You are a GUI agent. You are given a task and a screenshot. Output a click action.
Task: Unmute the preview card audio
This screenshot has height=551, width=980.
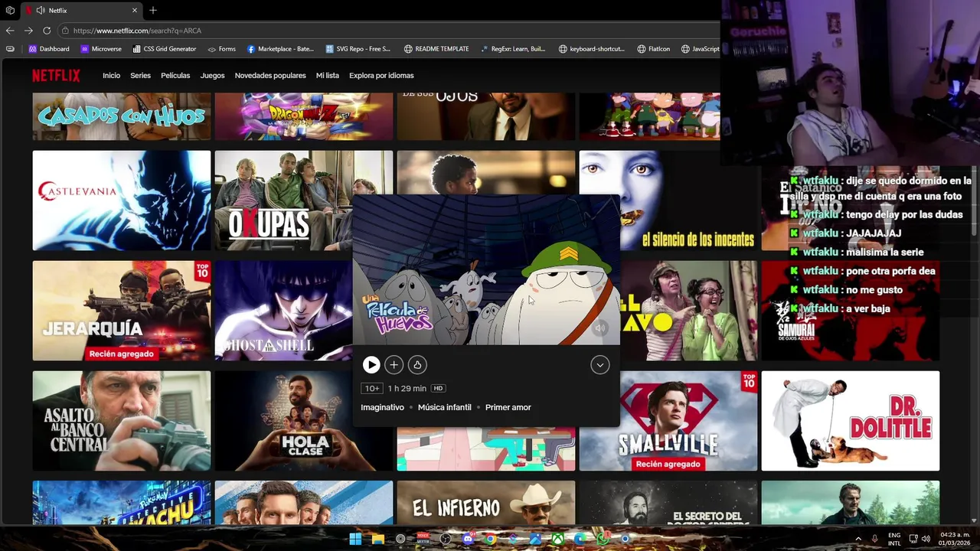point(600,328)
